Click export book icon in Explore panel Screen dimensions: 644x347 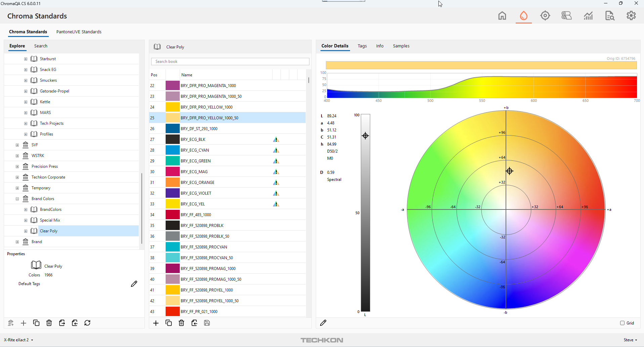(x=62, y=323)
